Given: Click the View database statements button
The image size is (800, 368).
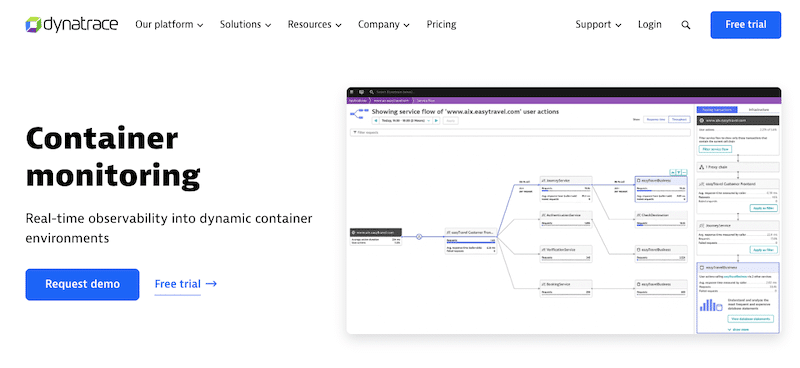Looking at the screenshot, I should [x=751, y=319].
